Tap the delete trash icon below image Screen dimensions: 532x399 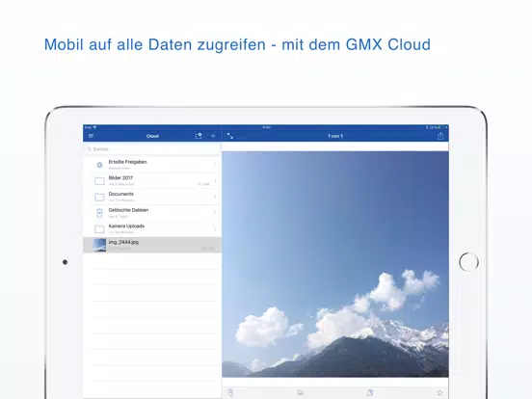point(230,392)
